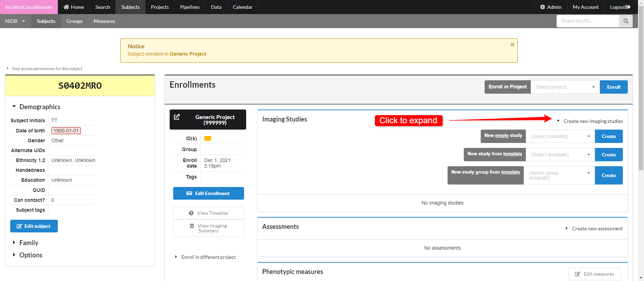
Task: Click Edit measures pencil button
Action: pyautogui.click(x=595, y=274)
